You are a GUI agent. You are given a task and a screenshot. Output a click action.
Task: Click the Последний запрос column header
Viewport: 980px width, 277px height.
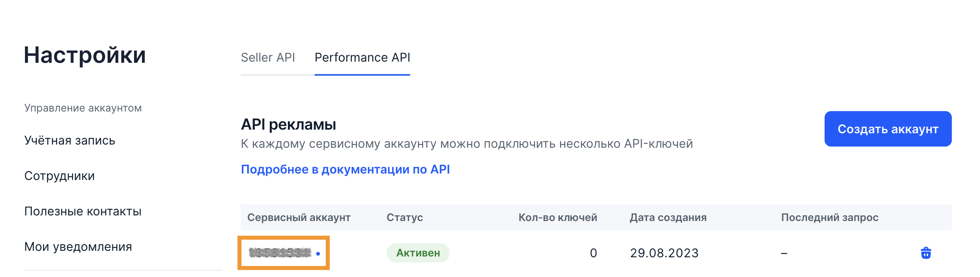(x=829, y=217)
